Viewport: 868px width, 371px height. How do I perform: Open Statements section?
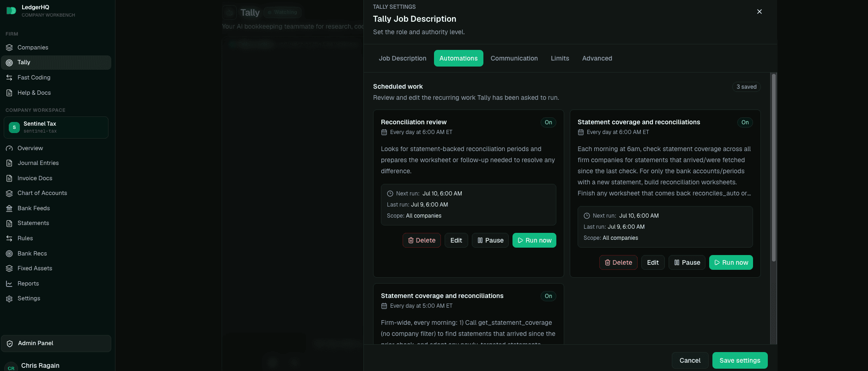(56, 223)
